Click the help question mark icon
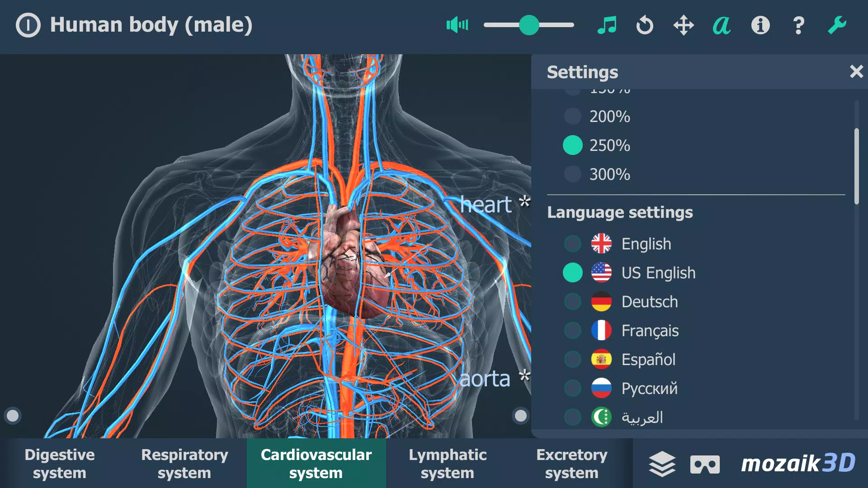This screenshot has width=868, height=488. click(x=797, y=24)
